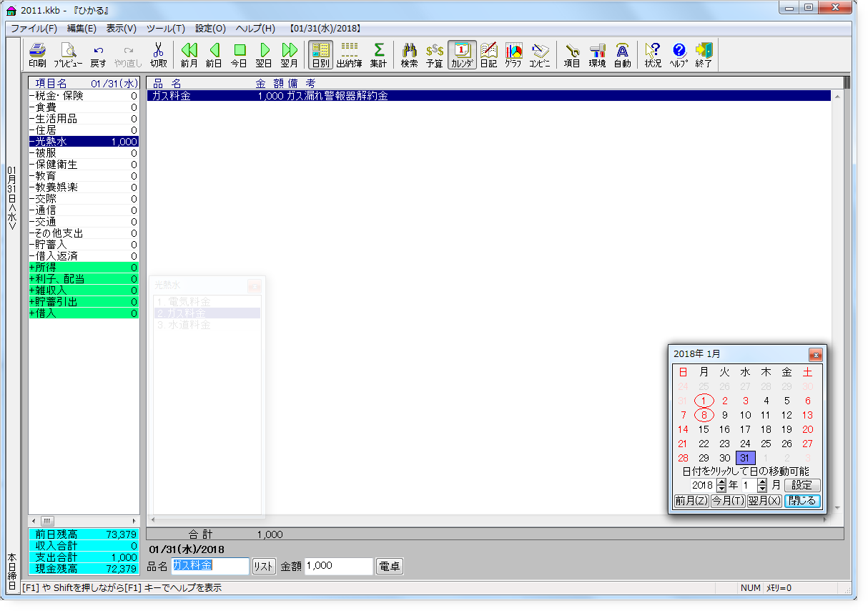Open the グラフ chart icon

[x=513, y=54]
